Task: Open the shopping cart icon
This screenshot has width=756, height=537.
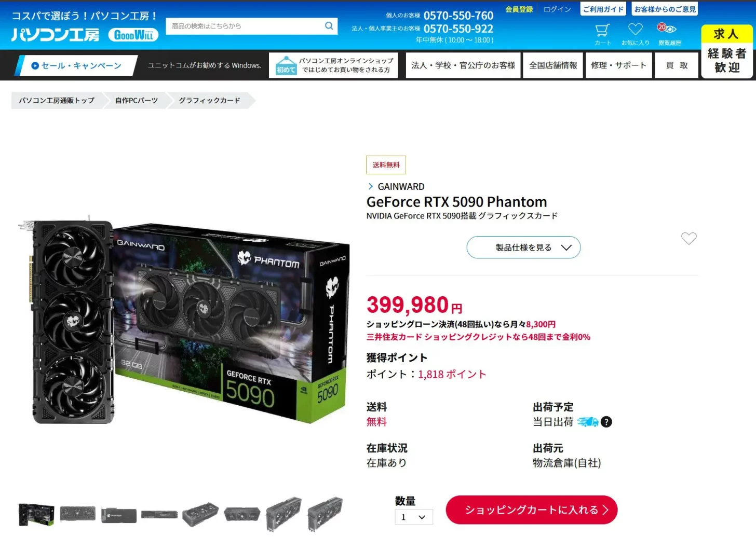Action: click(x=602, y=30)
